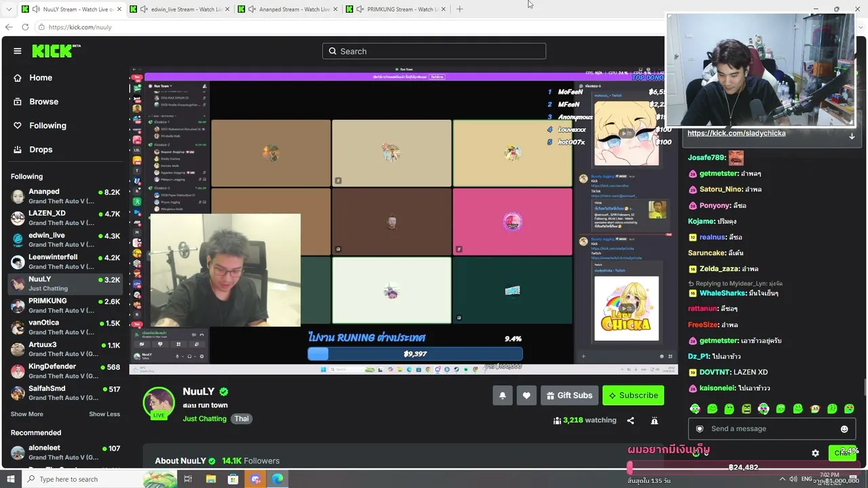The image size is (868, 488).
Task: Open Microsoft Store from the taskbar
Action: click(x=233, y=479)
